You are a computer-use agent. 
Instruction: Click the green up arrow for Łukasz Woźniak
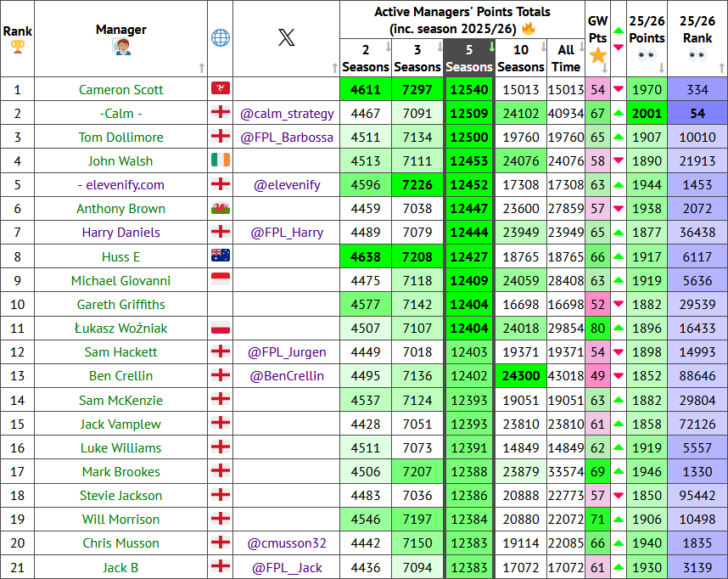(619, 328)
